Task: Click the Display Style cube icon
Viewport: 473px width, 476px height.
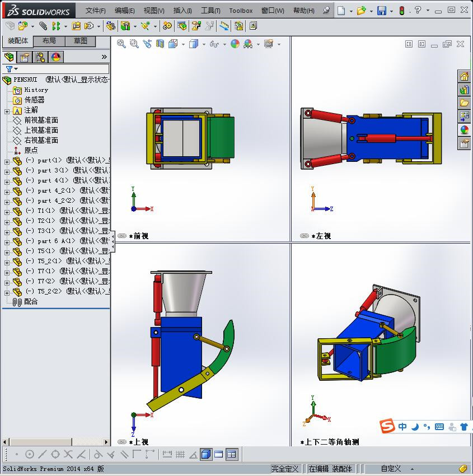Action: point(194,44)
